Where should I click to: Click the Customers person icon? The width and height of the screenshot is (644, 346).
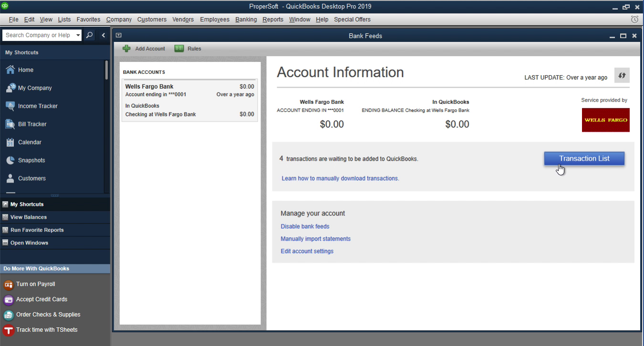coord(10,178)
